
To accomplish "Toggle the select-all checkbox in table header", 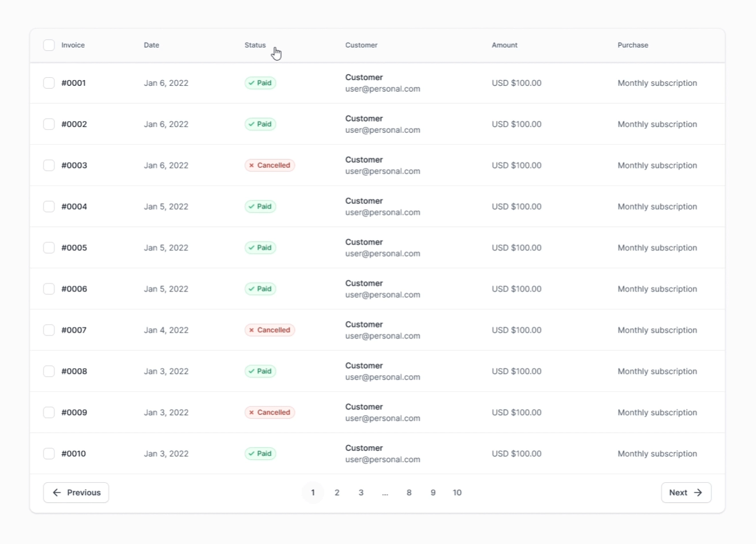I will pos(49,45).
